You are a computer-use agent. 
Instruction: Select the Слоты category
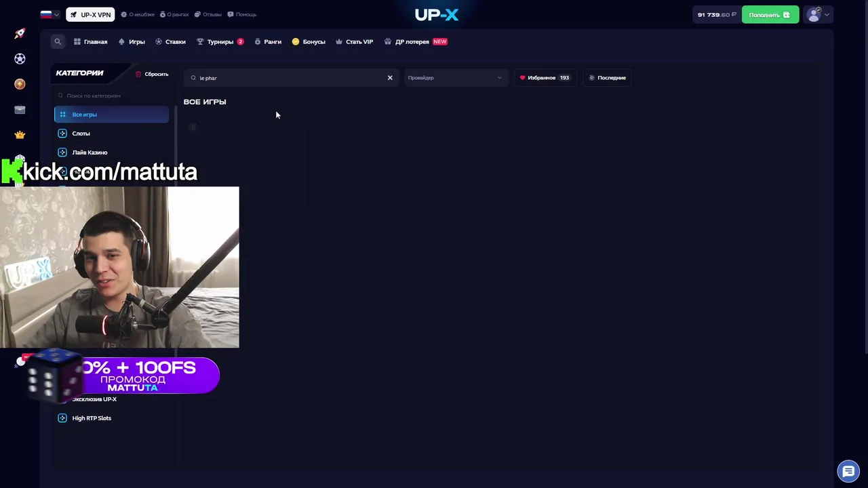tap(111, 134)
